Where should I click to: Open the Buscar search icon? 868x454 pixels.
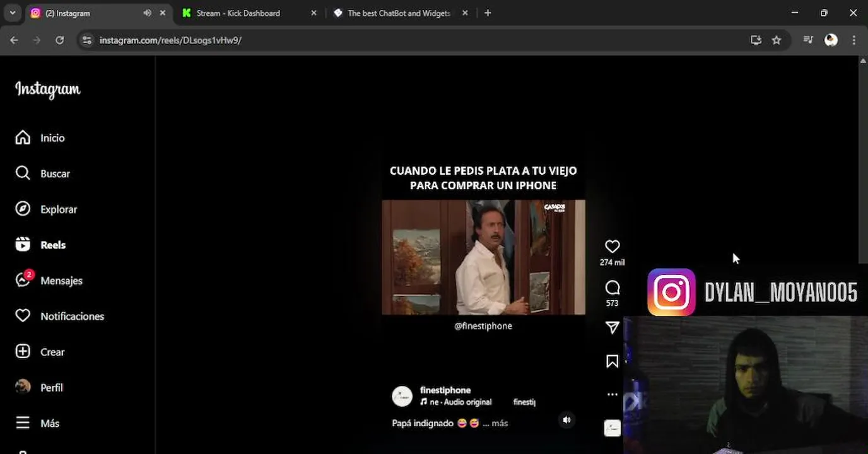click(x=23, y=173)
